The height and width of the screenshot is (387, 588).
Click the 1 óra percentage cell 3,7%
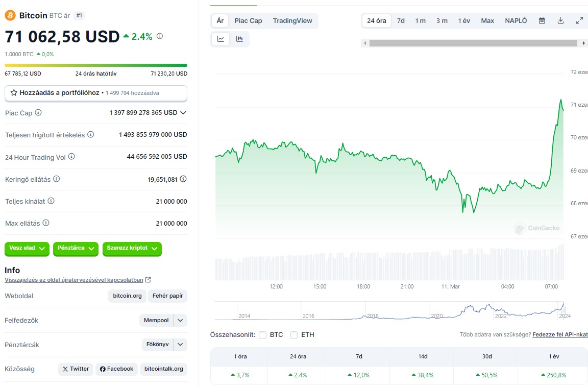tap(240, 375)
